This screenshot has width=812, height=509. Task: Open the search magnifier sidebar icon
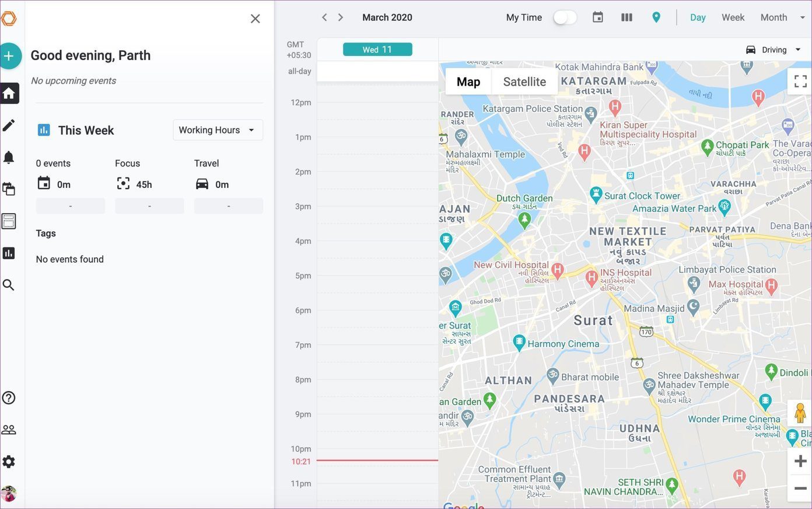click(9, 285)
